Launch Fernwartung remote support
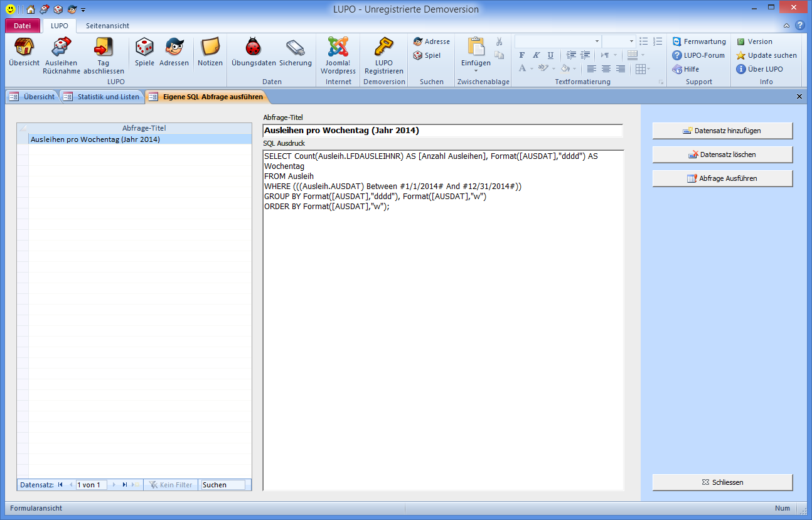Viewport: 812px width, 520px height. [x=699, y=41]
